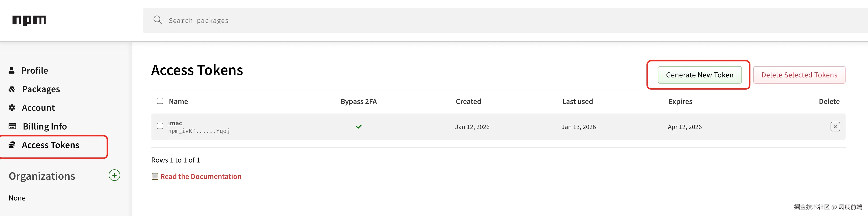Open the imac token name link

click(175, 123)
